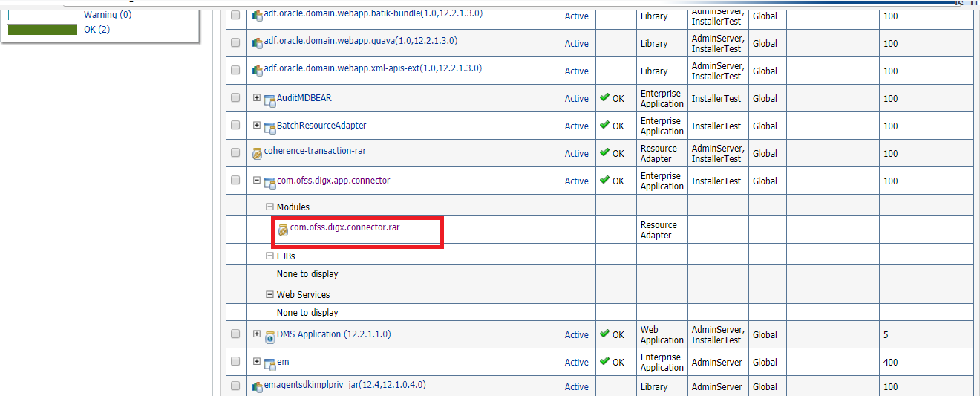This screenshot has width=980, height=396.
Task: Click the guava library icon
Action: 258,42
